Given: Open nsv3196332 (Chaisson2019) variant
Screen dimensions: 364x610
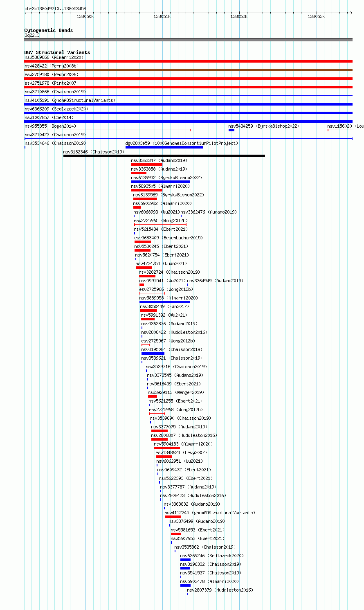Looking at the screenshot, I should (x=211, y=564).
